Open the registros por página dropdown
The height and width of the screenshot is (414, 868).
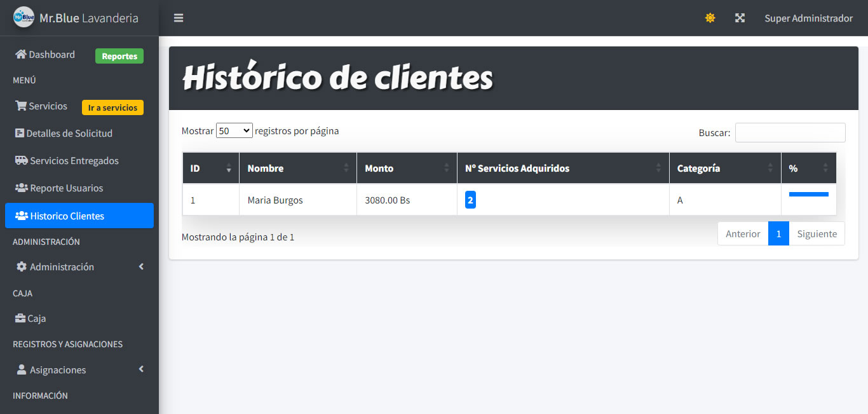[x=234, y=131]
